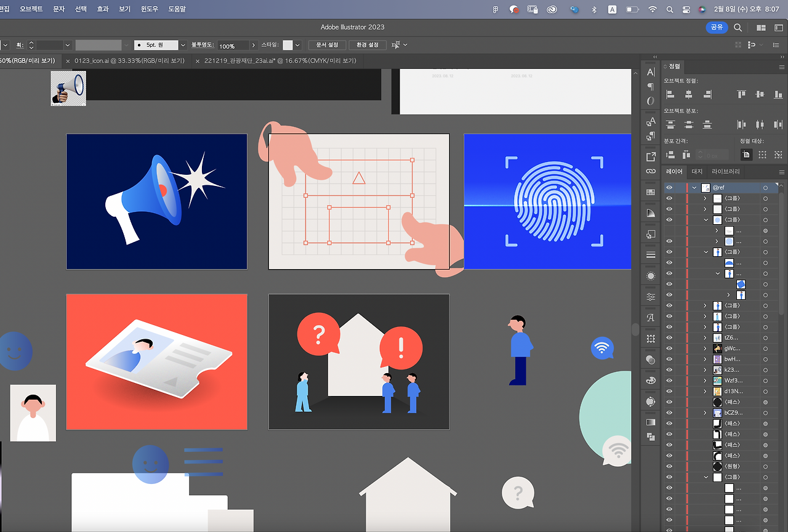Open the Asset Export panel icon
The height and width of the screenshot is (532, 788).
(651, 156)
